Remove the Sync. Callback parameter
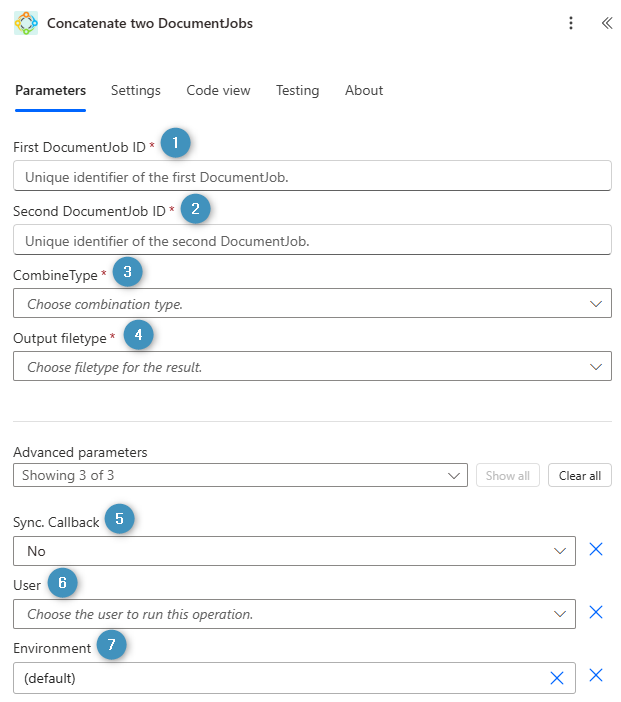This screenshot has height=702, width=621. click(x=596, y=549)
